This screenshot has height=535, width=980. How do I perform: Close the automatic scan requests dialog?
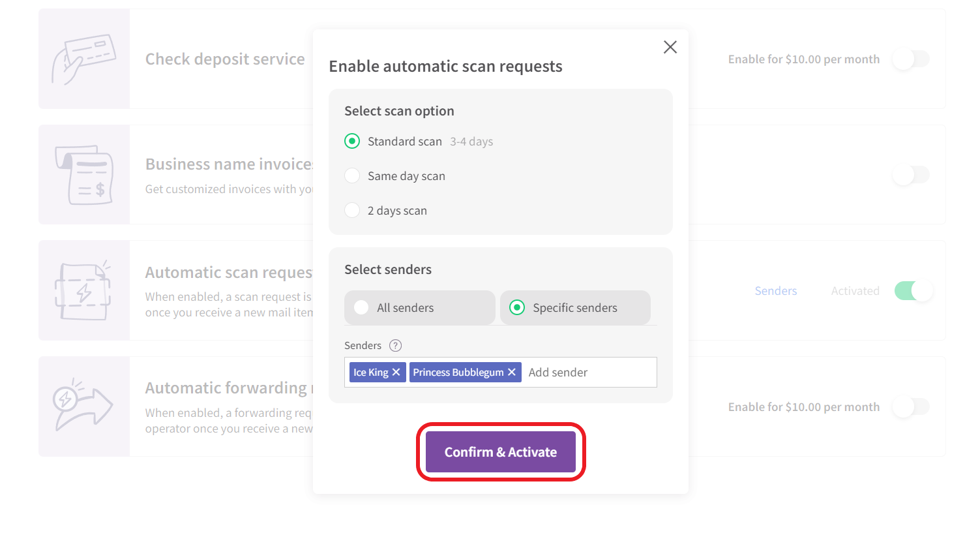tap(670, 47)
